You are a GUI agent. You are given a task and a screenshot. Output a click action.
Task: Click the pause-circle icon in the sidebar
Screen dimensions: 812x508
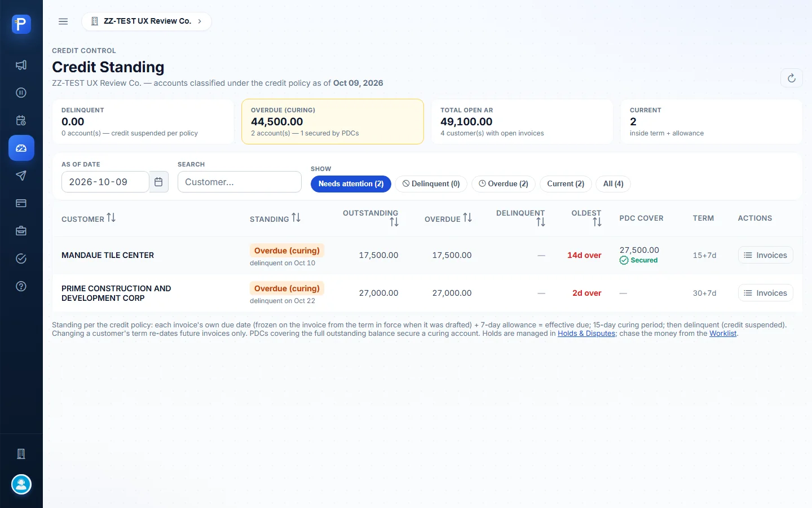coord(21,93)
